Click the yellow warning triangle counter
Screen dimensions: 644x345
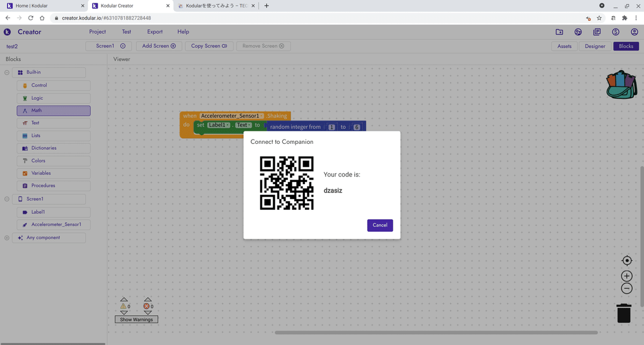124,306
